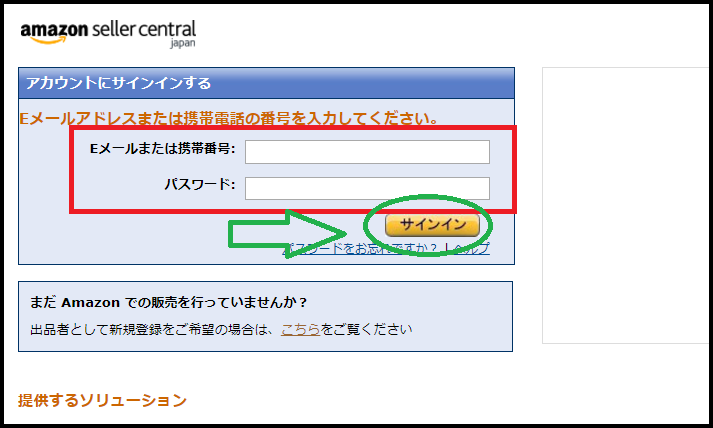This screenshot has width=713, height=428.
Task: Focus the パスワード input field
Action: click(367, 188)
